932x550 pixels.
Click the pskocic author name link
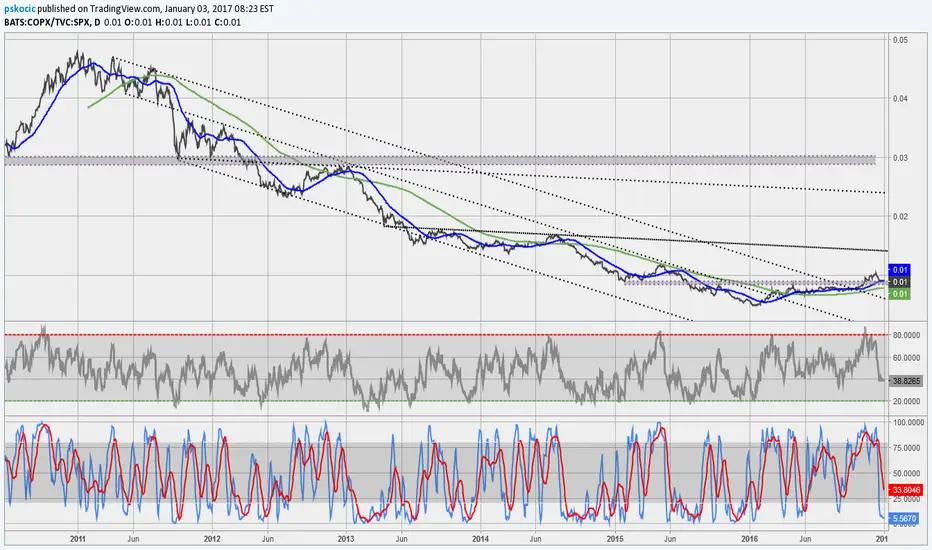tap(25, 7)
